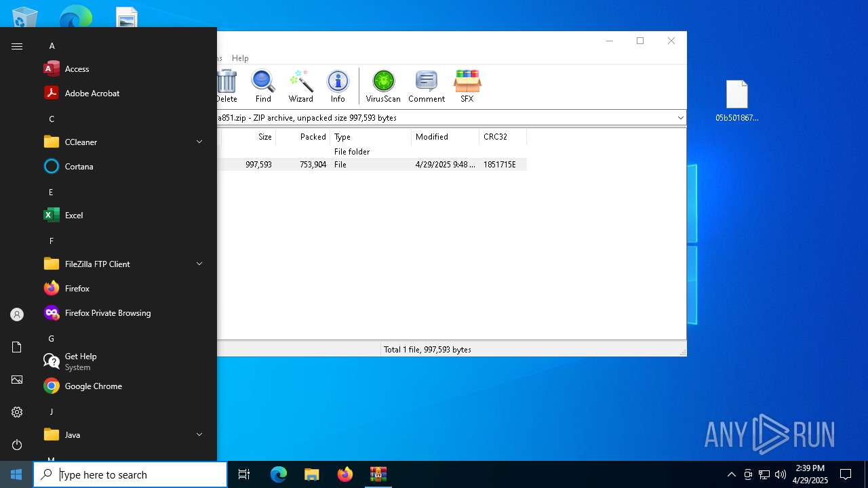Open the user account icon
The width and height of the screenshot is (868, 488).
pyautogui.click(x=17, y=314)
